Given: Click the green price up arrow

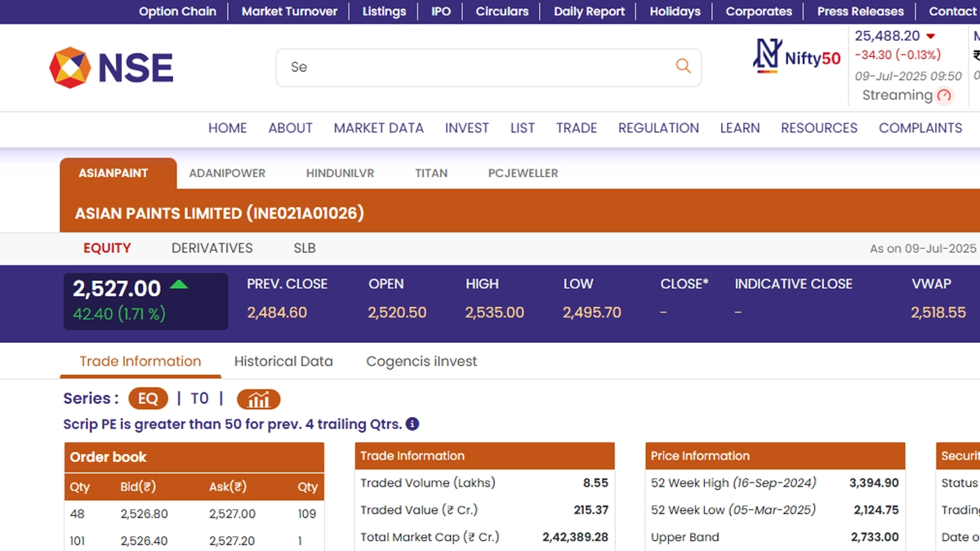Looking at the screenshot, I should point(179,286).
